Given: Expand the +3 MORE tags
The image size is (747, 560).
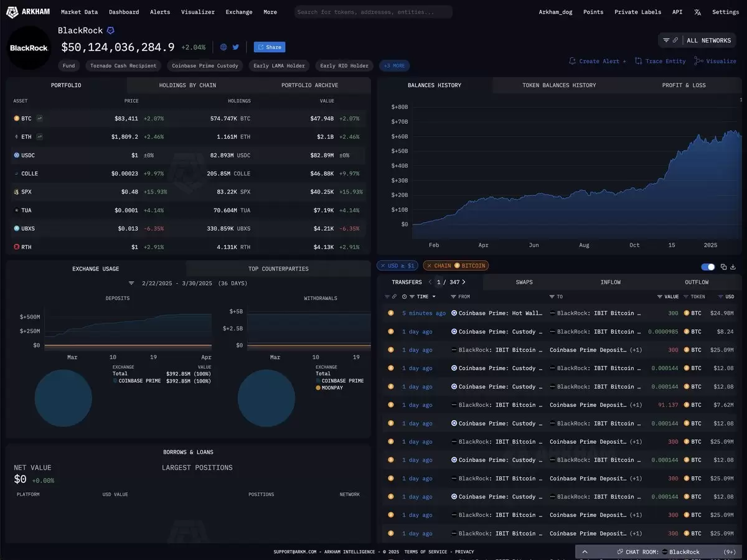Looking at the screenshot, I should 394,65.
